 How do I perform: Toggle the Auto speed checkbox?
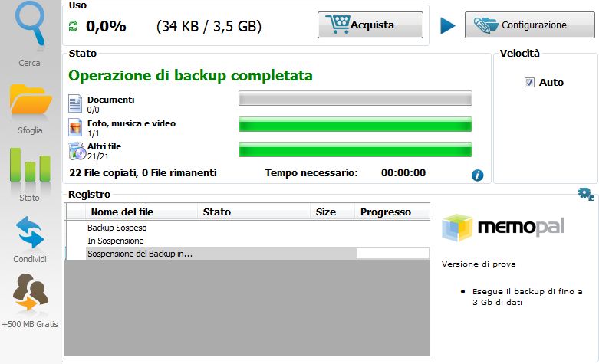pos(529,83)
